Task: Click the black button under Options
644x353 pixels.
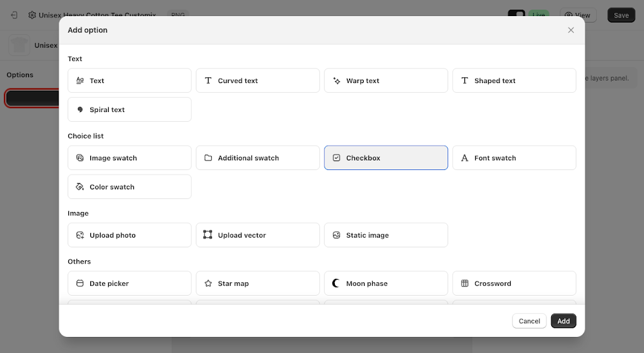Action: (32, 99)
